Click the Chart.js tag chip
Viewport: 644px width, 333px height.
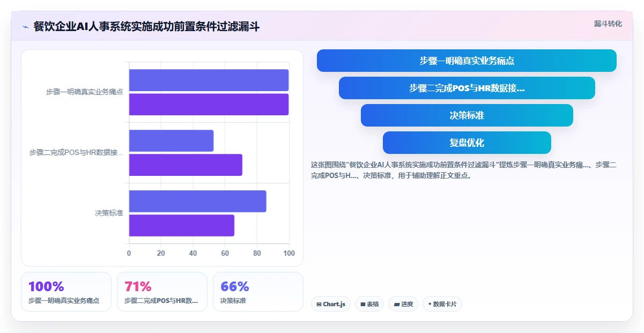coord(331,304)
